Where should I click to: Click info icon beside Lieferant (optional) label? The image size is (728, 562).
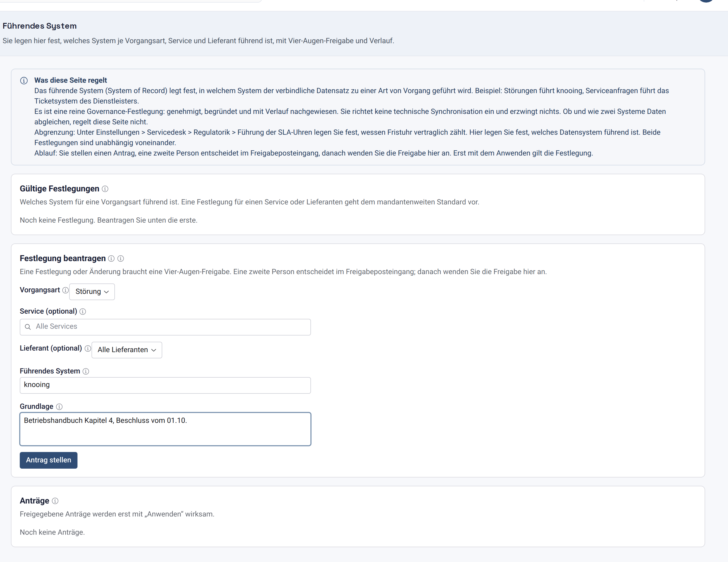[x=88, y=349]
